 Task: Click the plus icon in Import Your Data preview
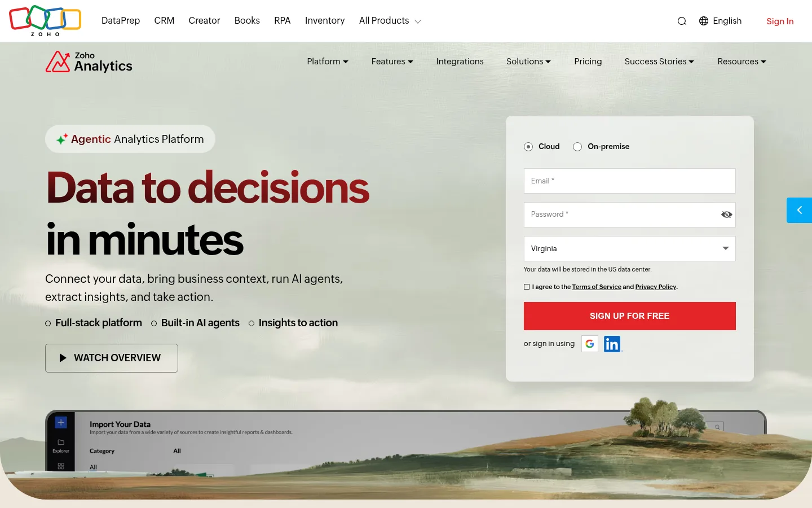pos(61,422)
